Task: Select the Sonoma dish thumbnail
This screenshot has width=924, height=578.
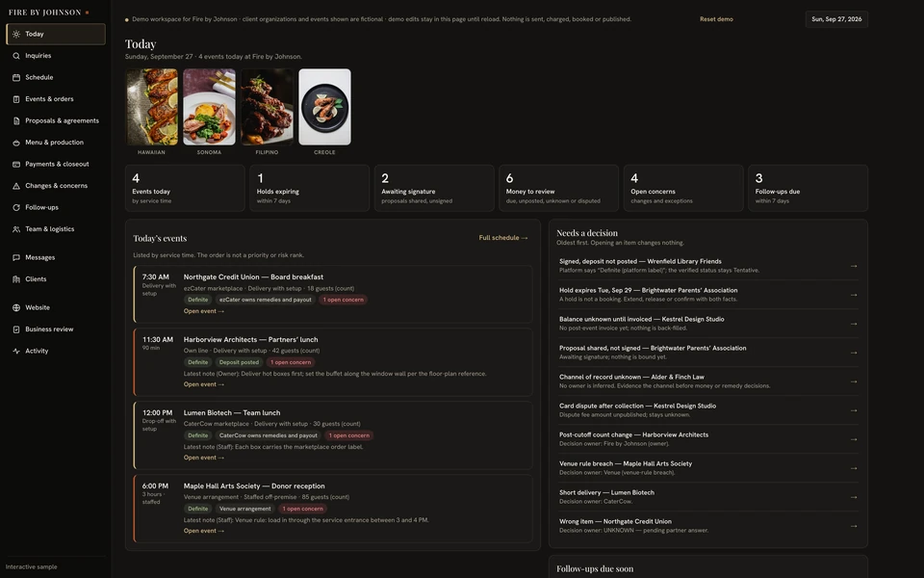Action: click(209, 107)
